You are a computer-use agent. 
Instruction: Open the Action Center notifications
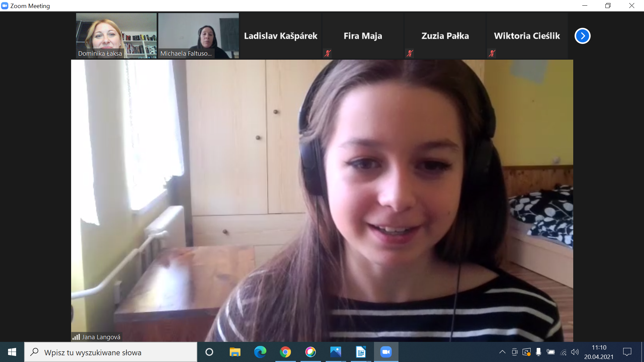pyautogui.click(x=627, y=352)
